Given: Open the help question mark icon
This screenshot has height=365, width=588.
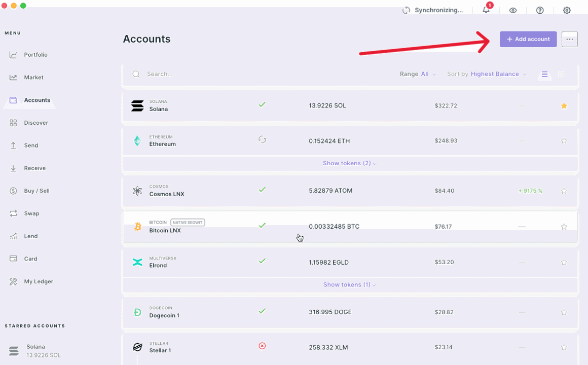Looking at the screenshot, I should pos(540,10).
